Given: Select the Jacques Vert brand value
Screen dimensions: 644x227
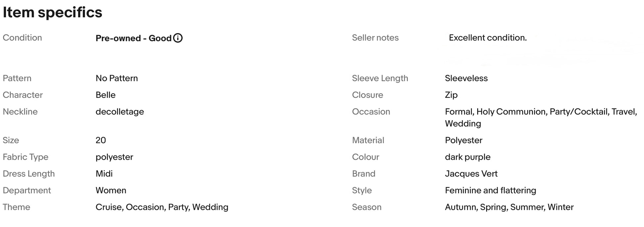Looking at the screenshot, I should tap(471, 174).
